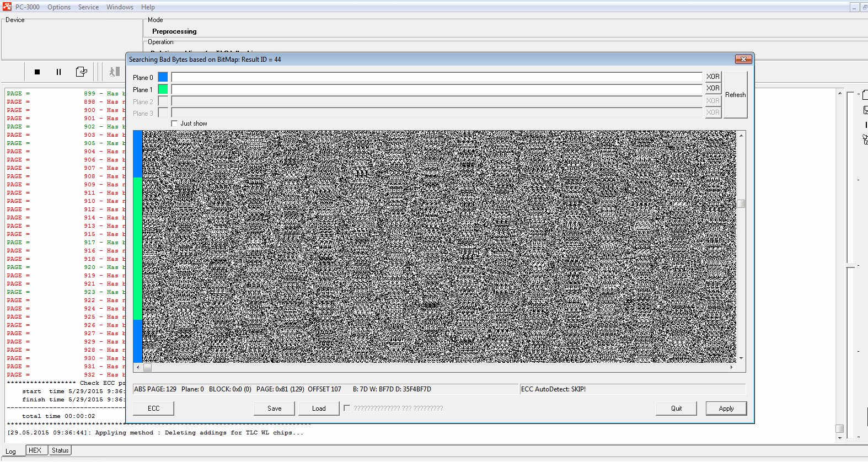Click the 'OFFSET 107' status text
Image resolution: width=868 pixels, height=462 pixels.
324,389
